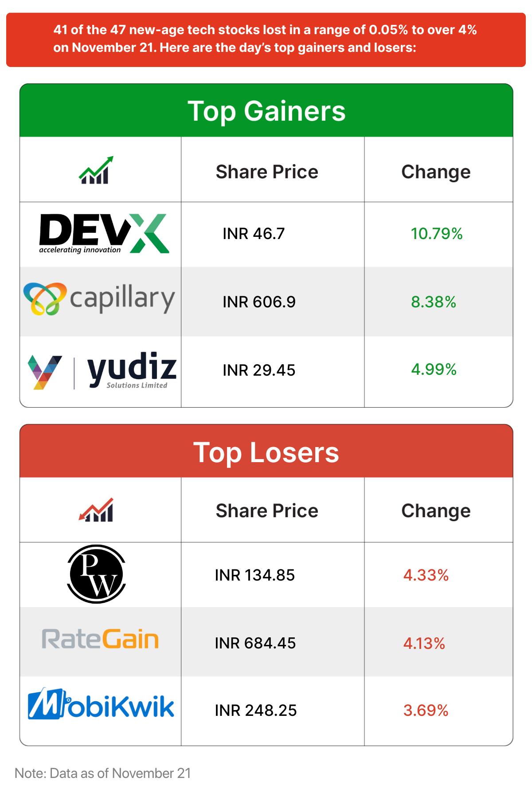
Task: Click the red downward trend chart icon
Action: (x=96, y=510)
